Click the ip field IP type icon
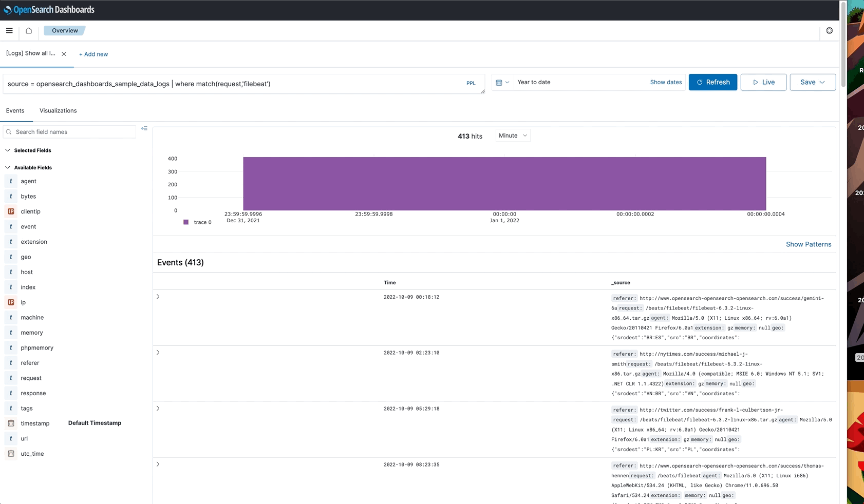 click(11, 302)
